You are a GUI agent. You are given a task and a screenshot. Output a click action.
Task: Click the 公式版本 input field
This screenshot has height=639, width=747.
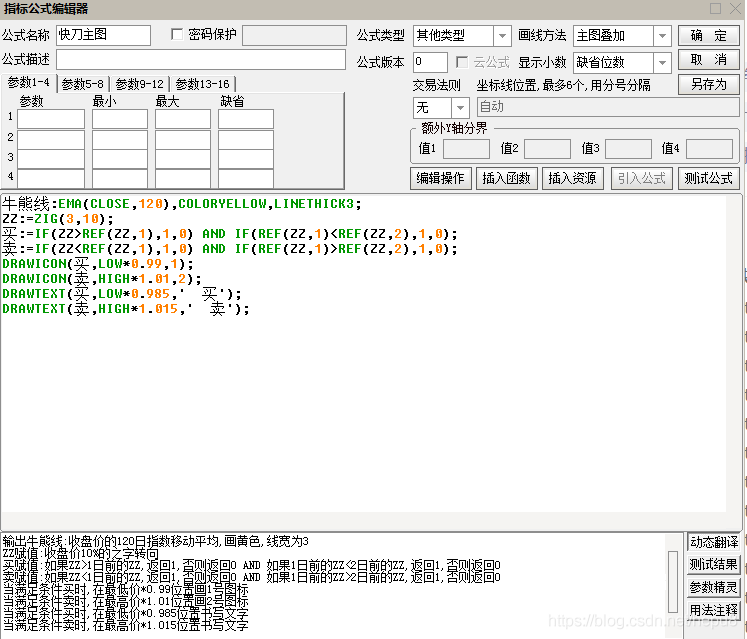(430, 62)
